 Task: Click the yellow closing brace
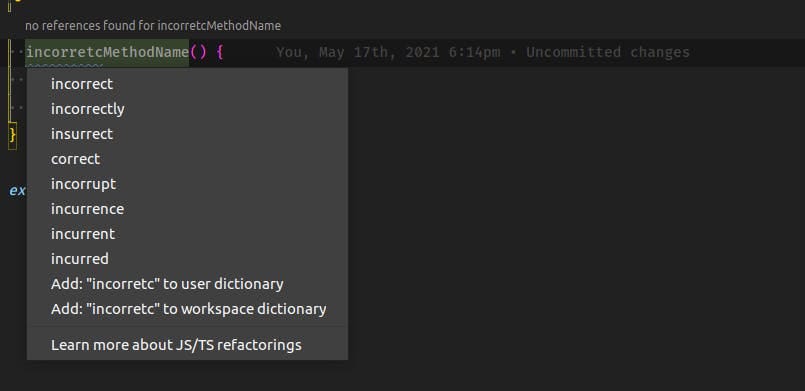(12, 135)
